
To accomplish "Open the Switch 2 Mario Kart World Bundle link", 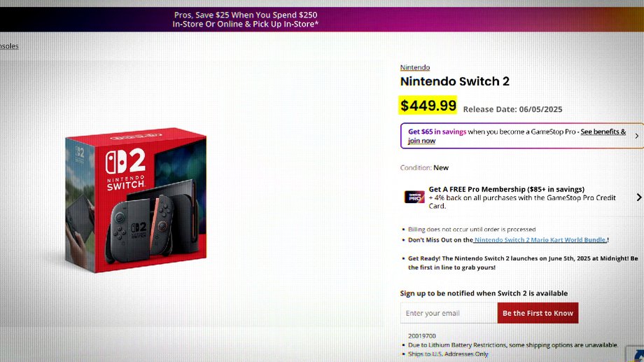I will coord(540,239).
